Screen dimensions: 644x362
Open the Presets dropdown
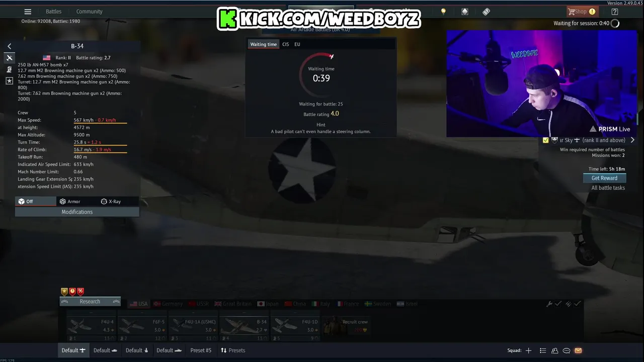tap(233, 350)
